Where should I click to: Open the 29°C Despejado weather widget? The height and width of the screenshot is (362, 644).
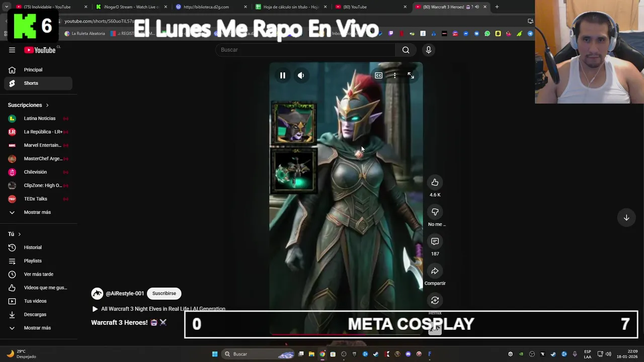tap(21, 354)
